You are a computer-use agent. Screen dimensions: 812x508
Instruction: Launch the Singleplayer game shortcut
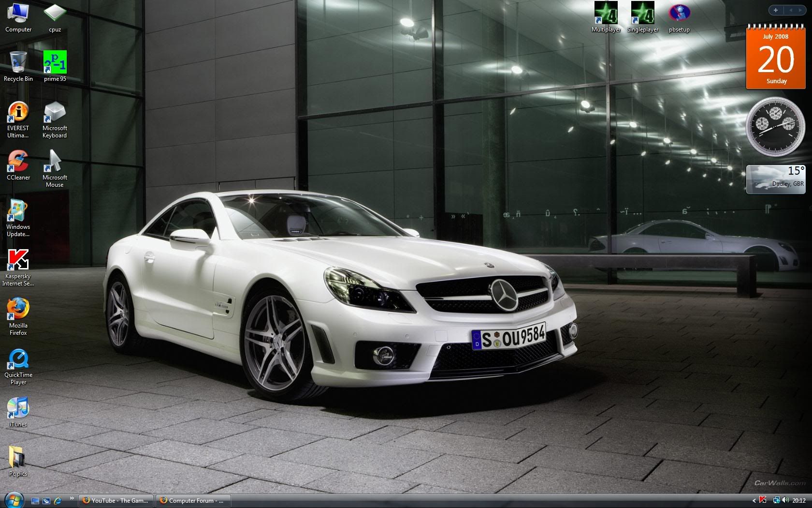tap(643, 17)
